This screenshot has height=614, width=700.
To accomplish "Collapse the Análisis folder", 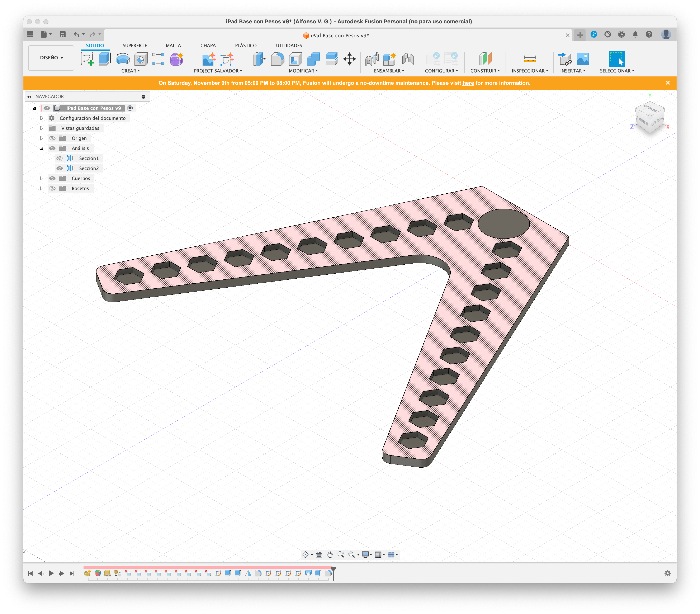I will point(41,148).
